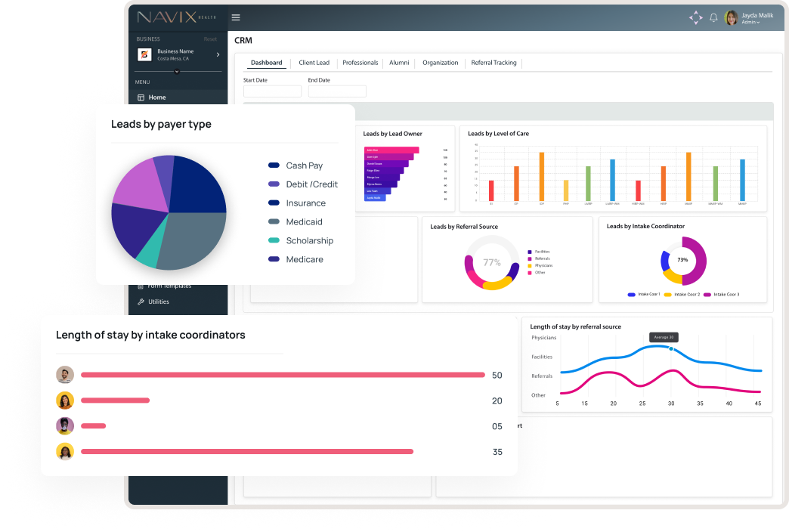Click the End Date input field
Image resolution: width=789 pixels, height=532 pixels.
coord(337,91)
